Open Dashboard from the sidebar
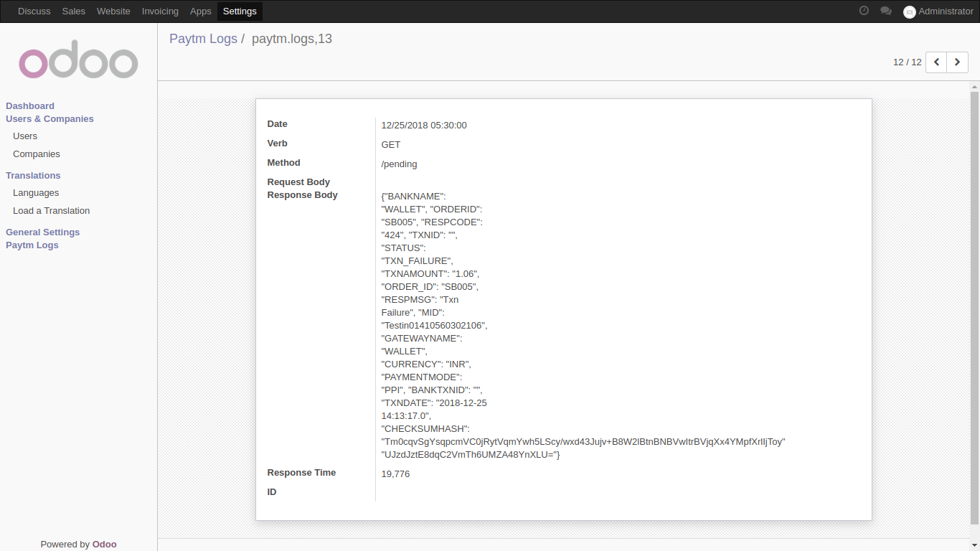Viewport: 980px width, 551px height. pos(29,105)
